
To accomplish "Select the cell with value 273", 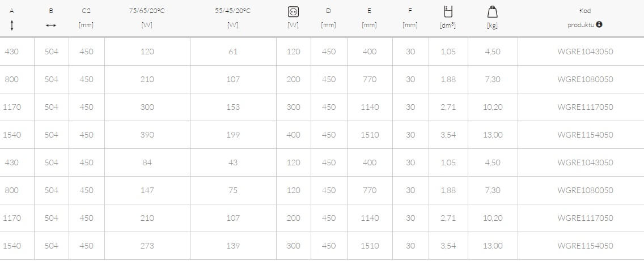I will (147, 246).
